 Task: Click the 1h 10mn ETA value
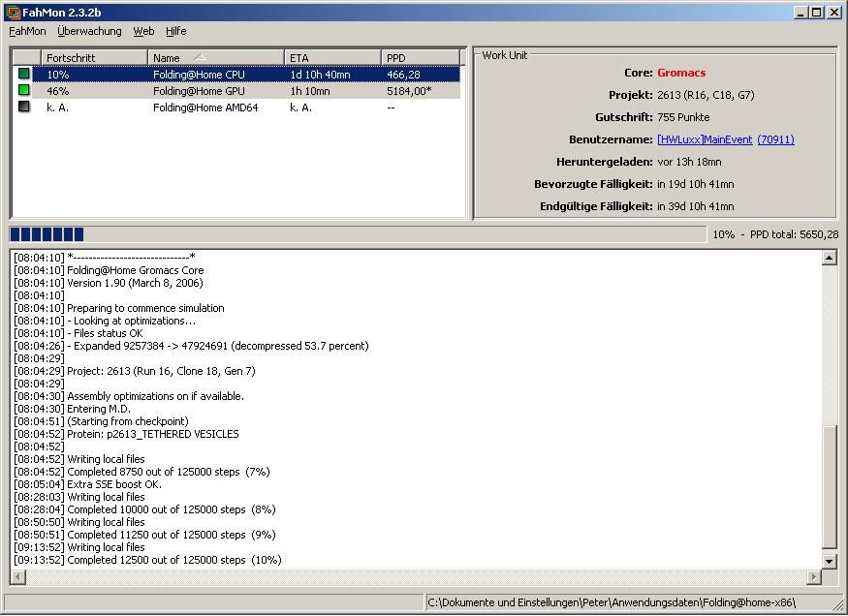(x=310, y=91)
